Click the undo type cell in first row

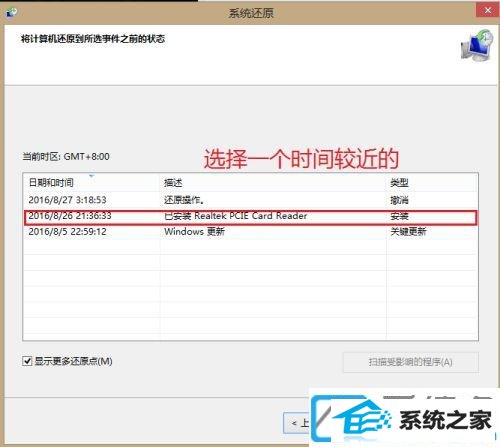click(x=399, y=200)
